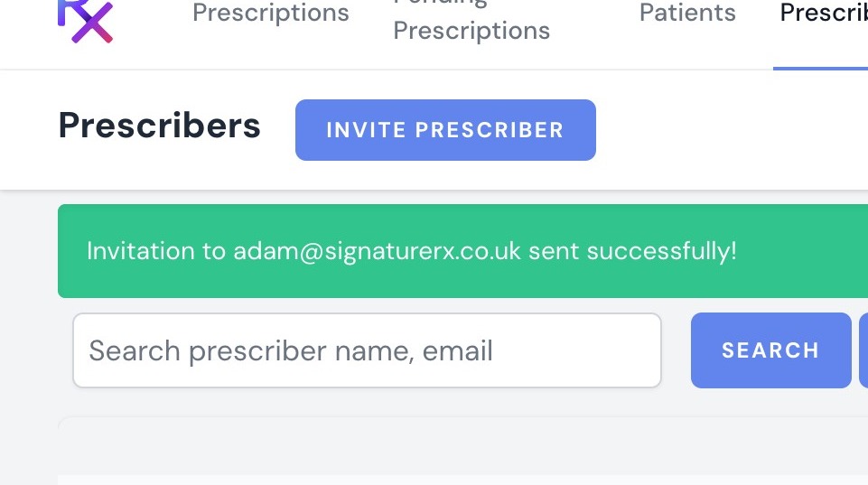This screenshot has width=868, height=485.
Task: Select the active Prescribers navigation tab
Action: 823,14
